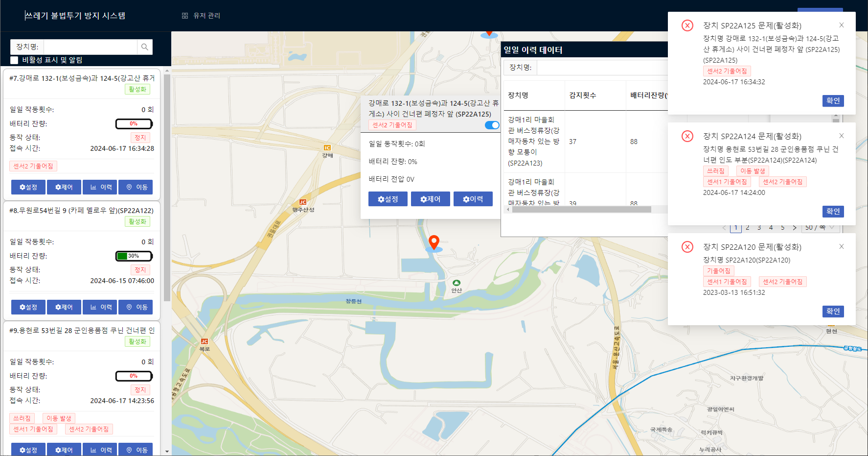The width and height of the screenshot is (868, 456).
Task: Click 설정 in the SP22A125 map popup
Action: (x=388, y=199)
